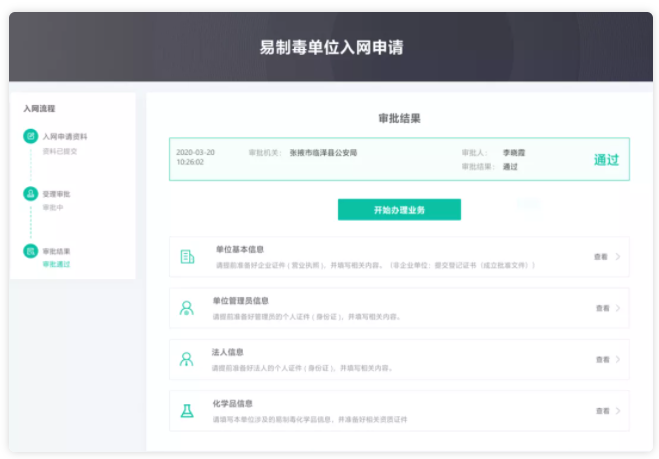Expand 单位基本信息 row with chevron arrow
The width and height of the screenshot is (659, 459).
point(618,257)
